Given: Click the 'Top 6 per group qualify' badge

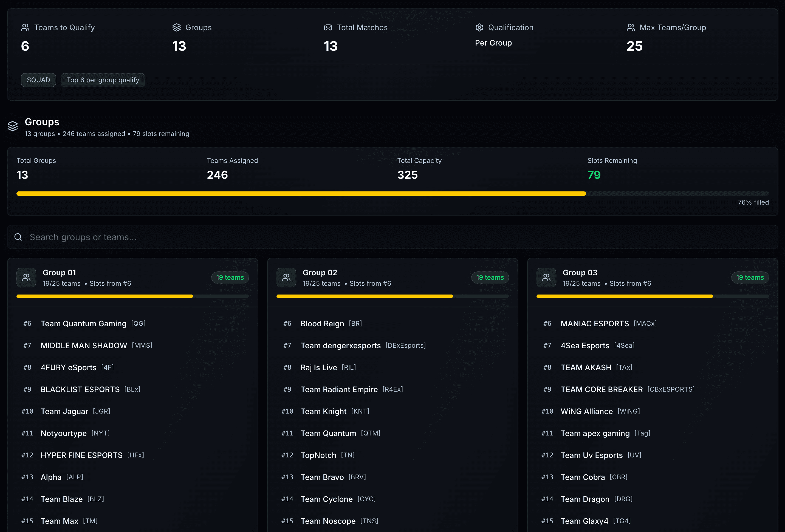Looking at the screenshot, I should (103, 80).
